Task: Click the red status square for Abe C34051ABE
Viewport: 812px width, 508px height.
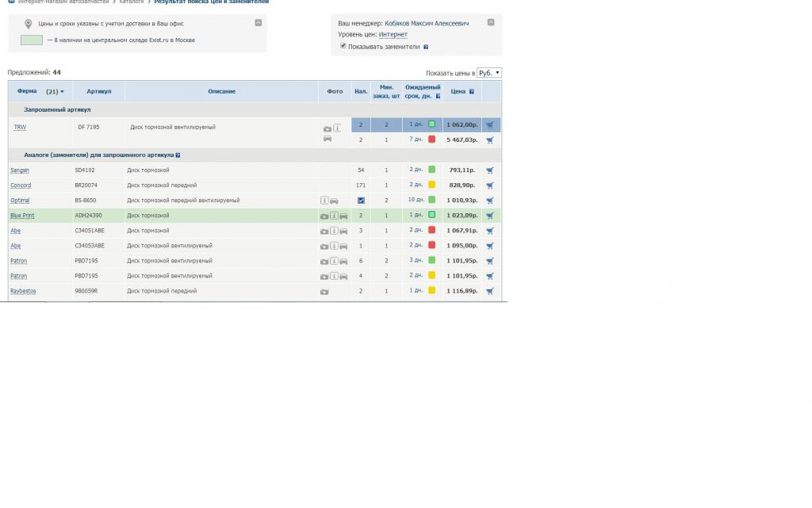Action: [432, 230]
